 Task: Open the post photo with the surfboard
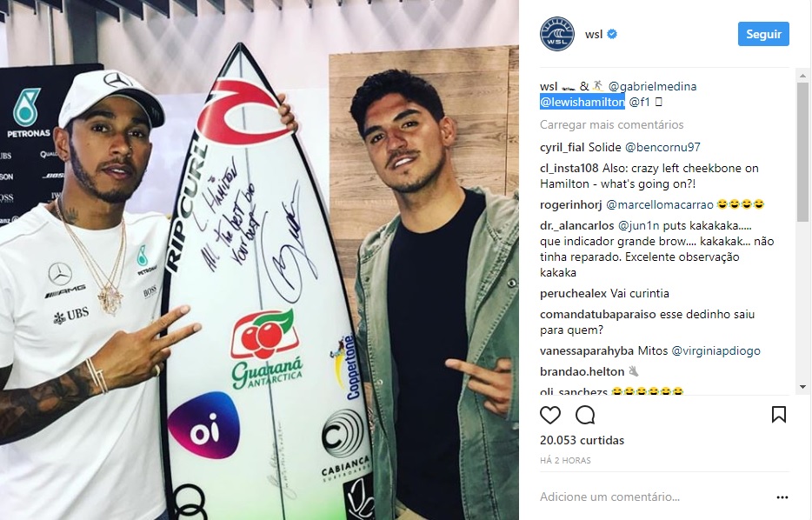[x=259, y=260]
